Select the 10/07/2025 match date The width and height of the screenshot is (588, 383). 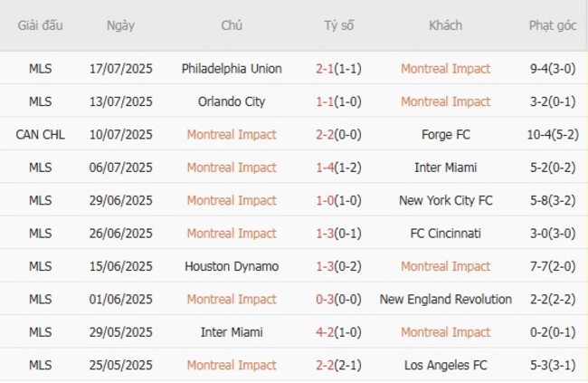point(120,135)
